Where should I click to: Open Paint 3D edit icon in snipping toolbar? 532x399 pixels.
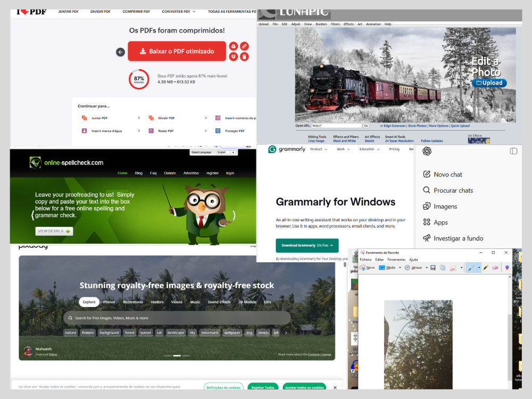click(x=507, y=268)
